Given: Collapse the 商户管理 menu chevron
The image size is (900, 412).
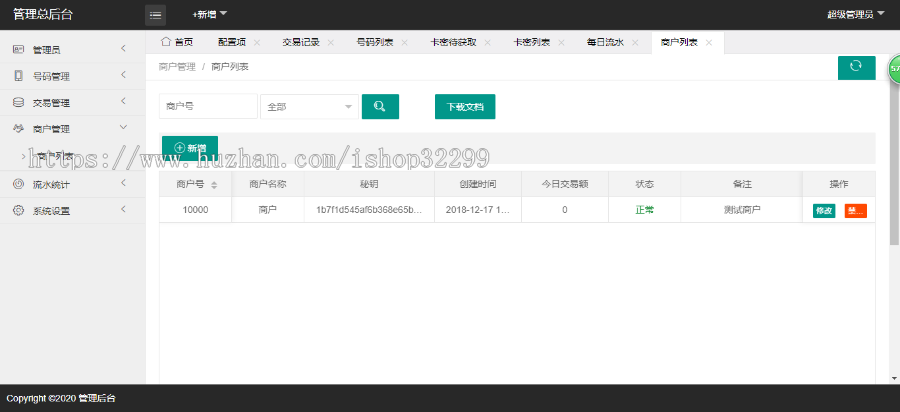Looking at the screenshot, I should click(x=123, y=127).
